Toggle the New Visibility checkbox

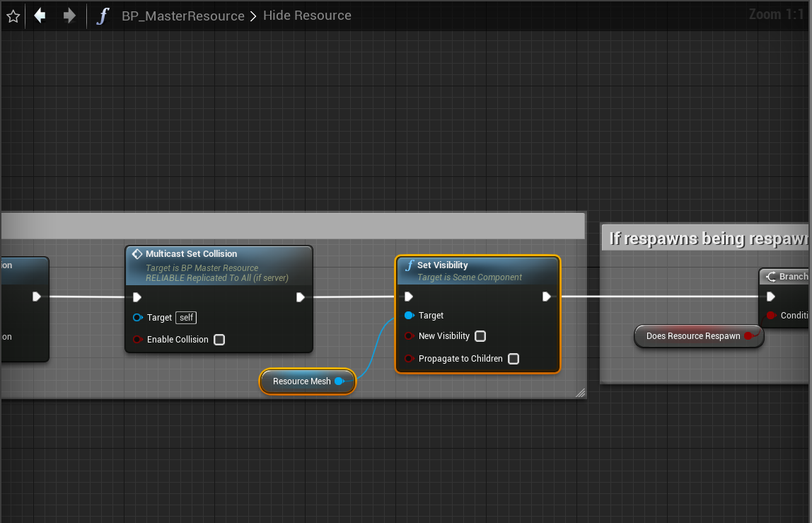pyautogui.click(x=480, y=336)
